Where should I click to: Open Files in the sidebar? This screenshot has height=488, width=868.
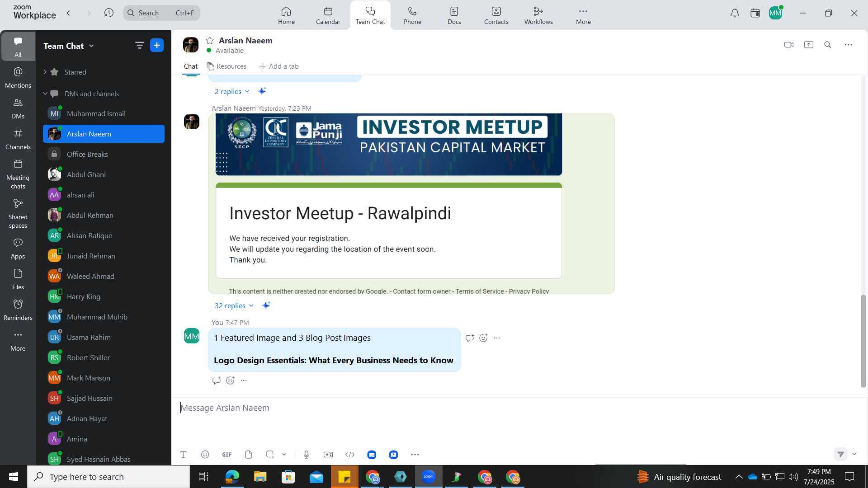click(x=18, y=280)
